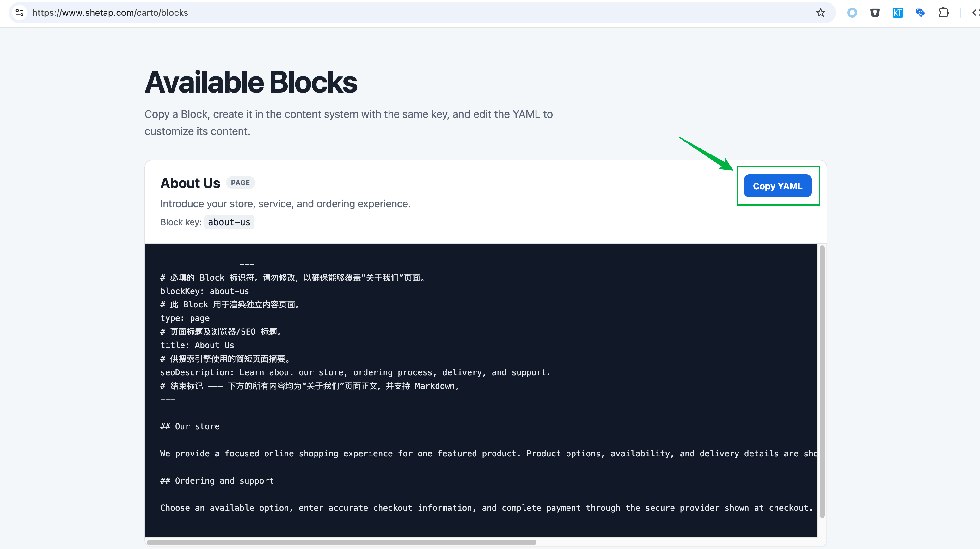Click the site information icon in address bar
The image size is (980, 549).
20,13
